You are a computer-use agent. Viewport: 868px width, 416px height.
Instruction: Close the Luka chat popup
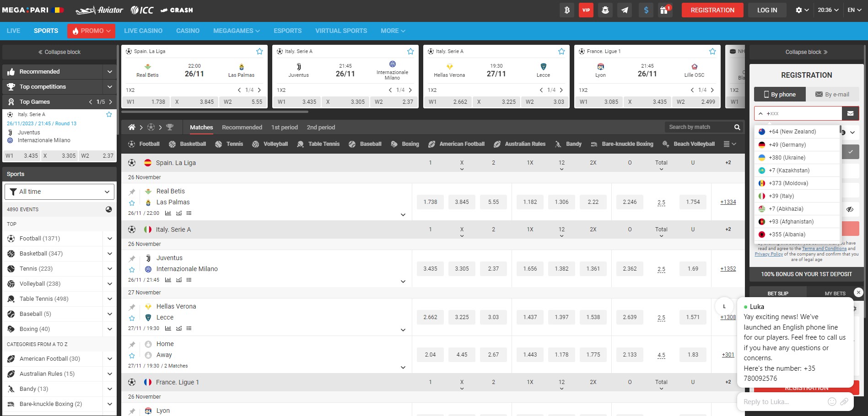pos(858,293)
